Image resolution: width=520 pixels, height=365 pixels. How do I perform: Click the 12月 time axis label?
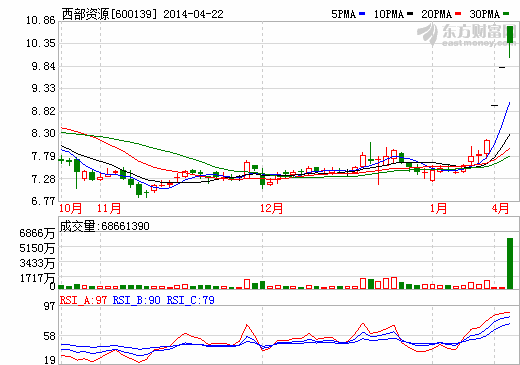[x=271, y=209]
